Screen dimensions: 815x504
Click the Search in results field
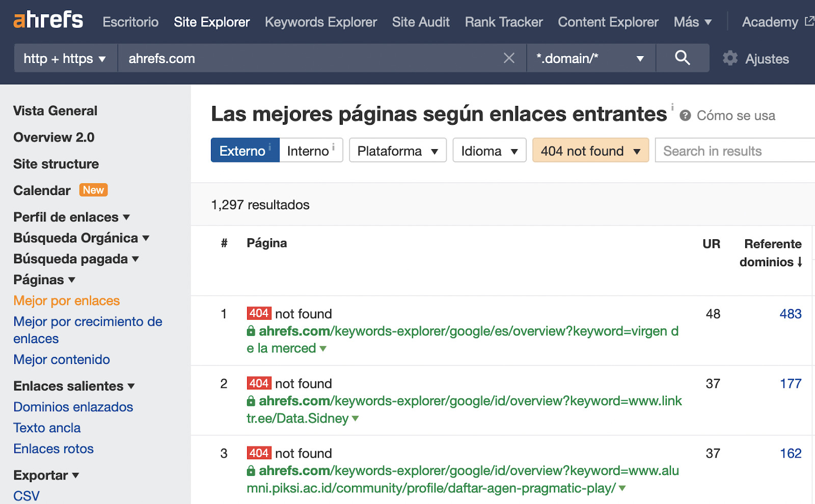pyautogui.click(x=733, y=151)
